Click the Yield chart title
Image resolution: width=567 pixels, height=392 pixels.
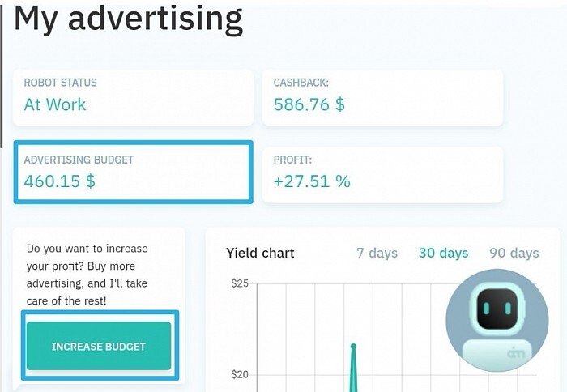pyautogui.click(x=260, y=254)
